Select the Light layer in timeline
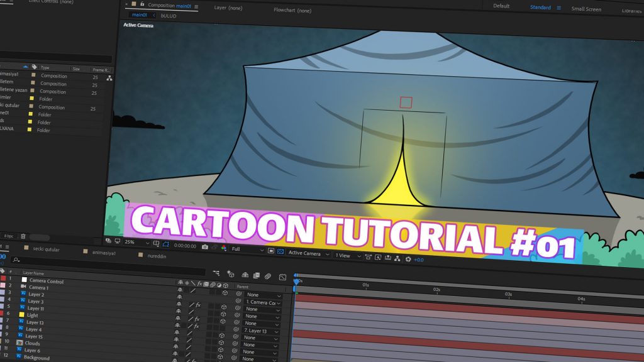The image size is (644, 362). coord(33,315)
